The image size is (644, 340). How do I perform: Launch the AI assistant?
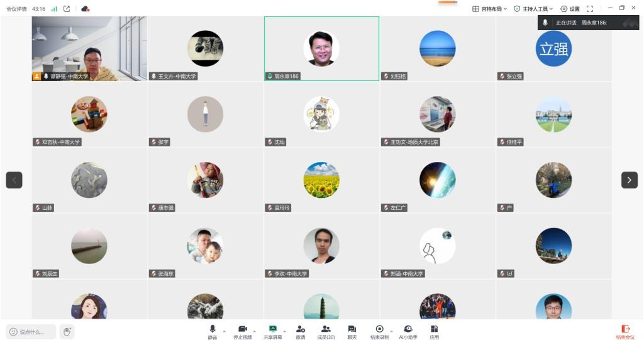pos(408,329)
